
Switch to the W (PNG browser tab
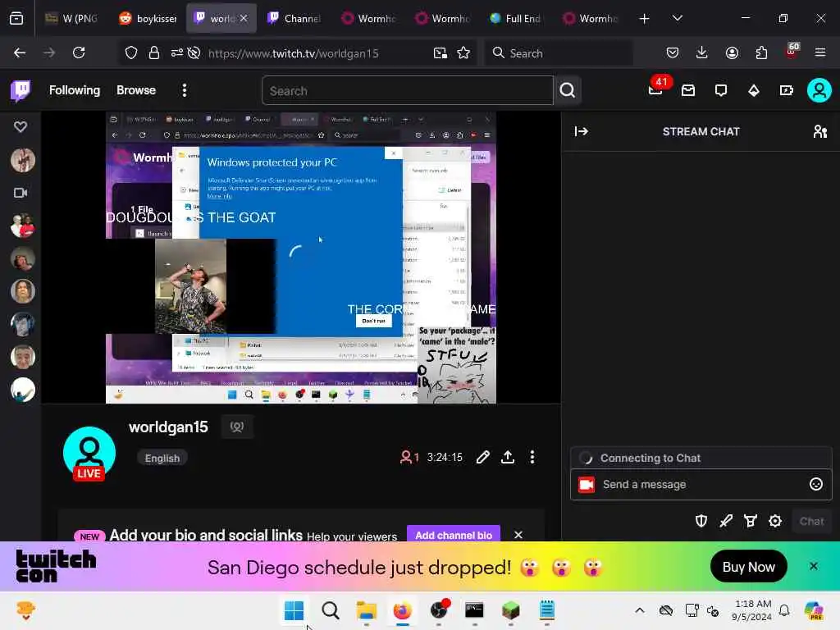tap(73, 18)
